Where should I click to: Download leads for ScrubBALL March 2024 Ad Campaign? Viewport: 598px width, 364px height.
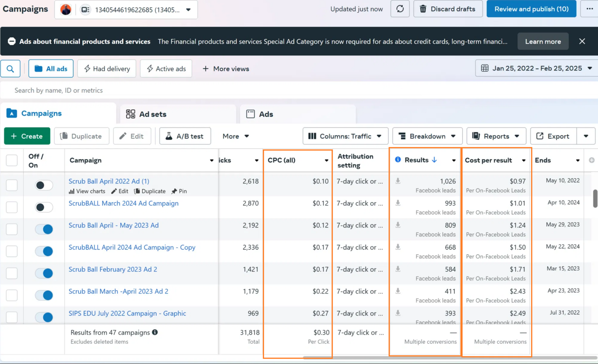398,203
